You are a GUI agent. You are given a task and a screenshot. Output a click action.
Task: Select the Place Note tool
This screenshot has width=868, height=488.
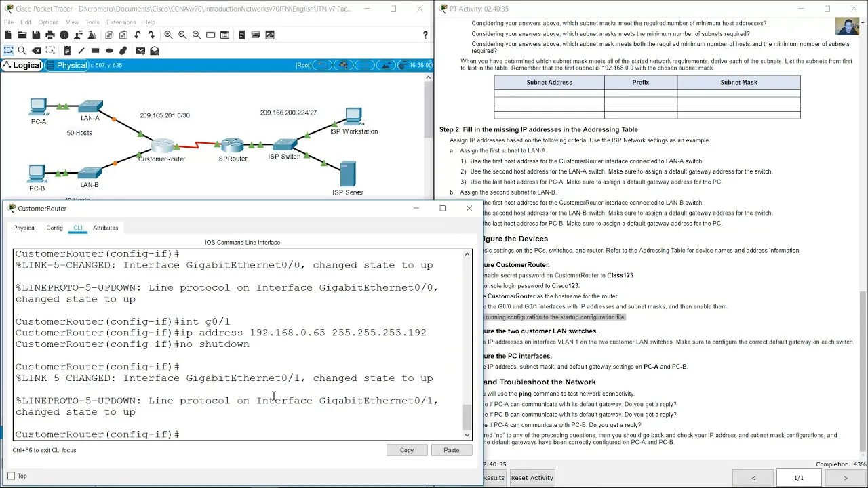point(67,50)
